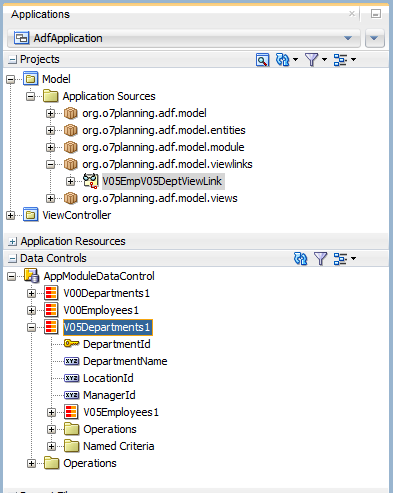Collapse the V05Departments1 collection
This screenshot has width=393, height=493.
(31, 328)
